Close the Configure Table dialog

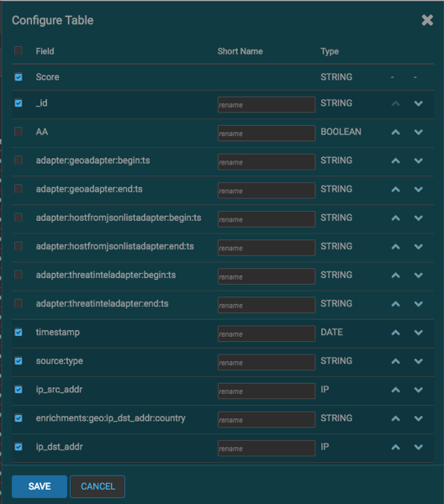point(427,20)
